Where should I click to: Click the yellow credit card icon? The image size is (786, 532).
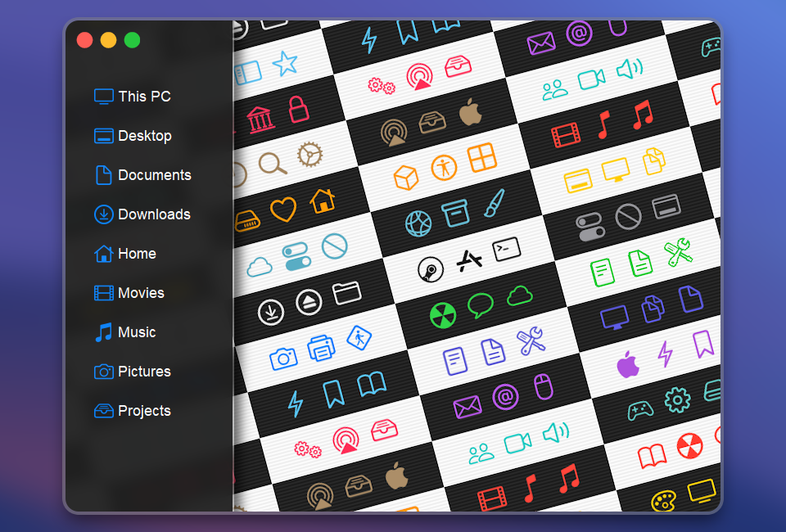coord(578,182)
